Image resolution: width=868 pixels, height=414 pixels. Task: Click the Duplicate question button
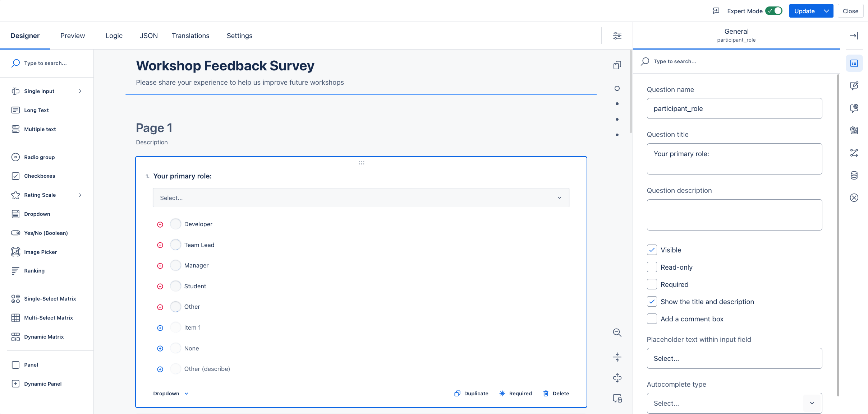[471, 394]
